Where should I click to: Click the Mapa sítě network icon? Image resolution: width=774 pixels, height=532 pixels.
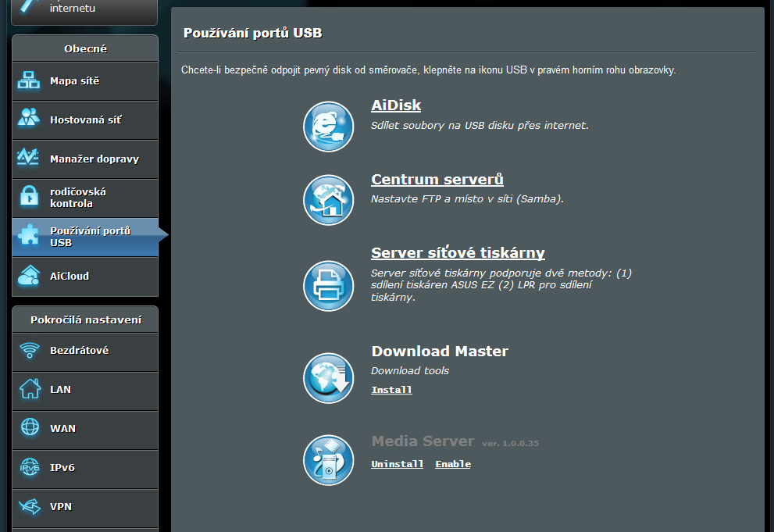tap(29, 81)
